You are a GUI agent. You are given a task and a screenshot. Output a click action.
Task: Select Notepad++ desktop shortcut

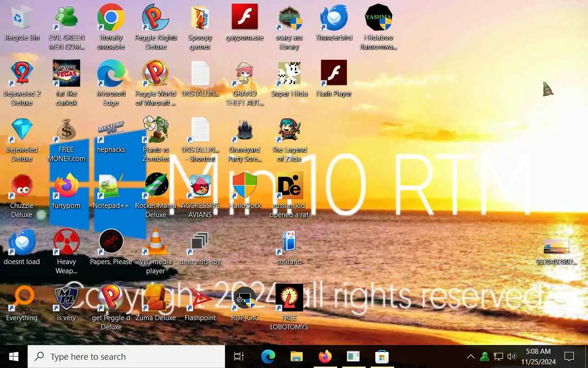tap(111, 186)
